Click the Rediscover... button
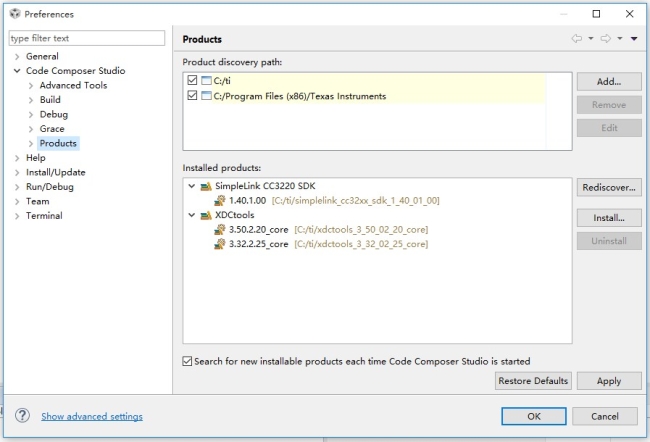Image resolution: width=650 pixels, height=442 pixels. tap(609, 188)
